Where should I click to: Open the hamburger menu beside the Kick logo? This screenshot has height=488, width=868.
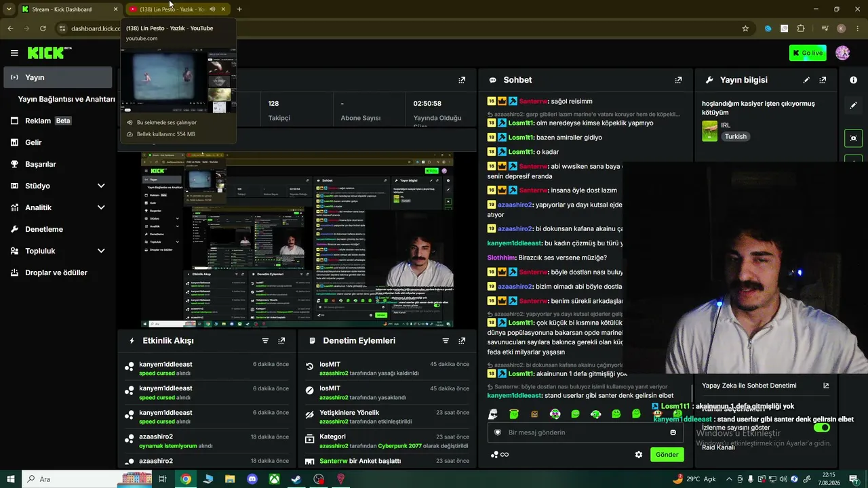(14, 53)
